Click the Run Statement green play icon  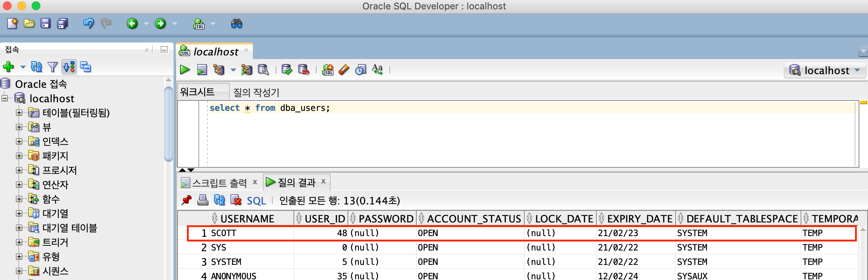point(185,69)
